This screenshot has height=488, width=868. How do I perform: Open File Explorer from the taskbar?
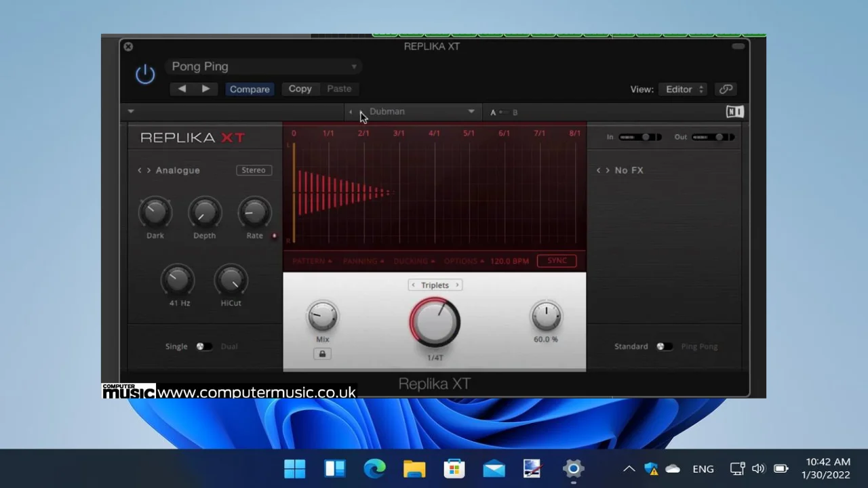414,468
